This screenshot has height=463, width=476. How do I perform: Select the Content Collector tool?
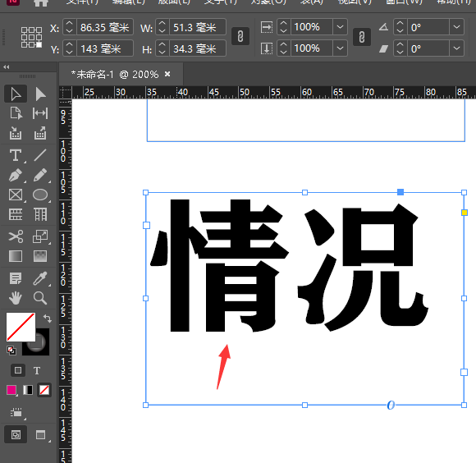(16, 133)
